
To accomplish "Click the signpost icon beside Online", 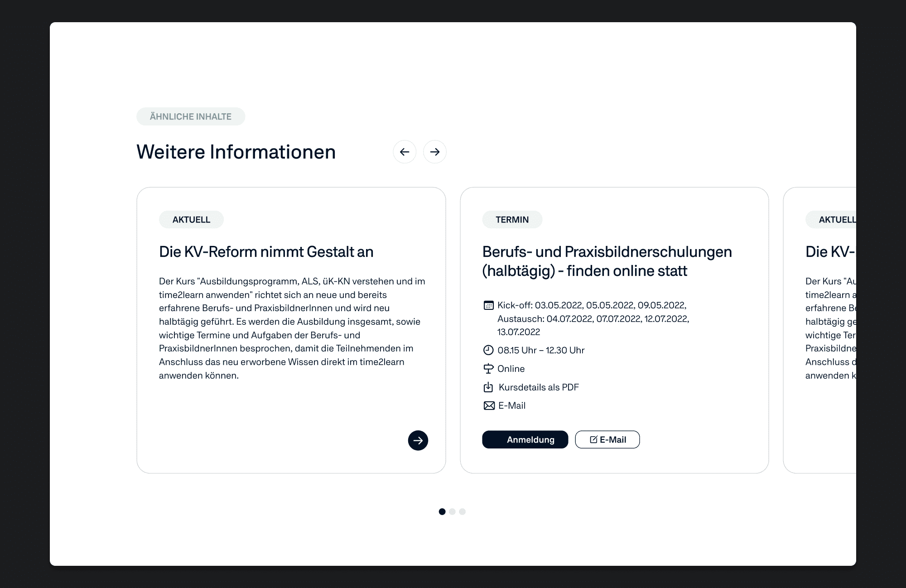I will pos(488,369).
